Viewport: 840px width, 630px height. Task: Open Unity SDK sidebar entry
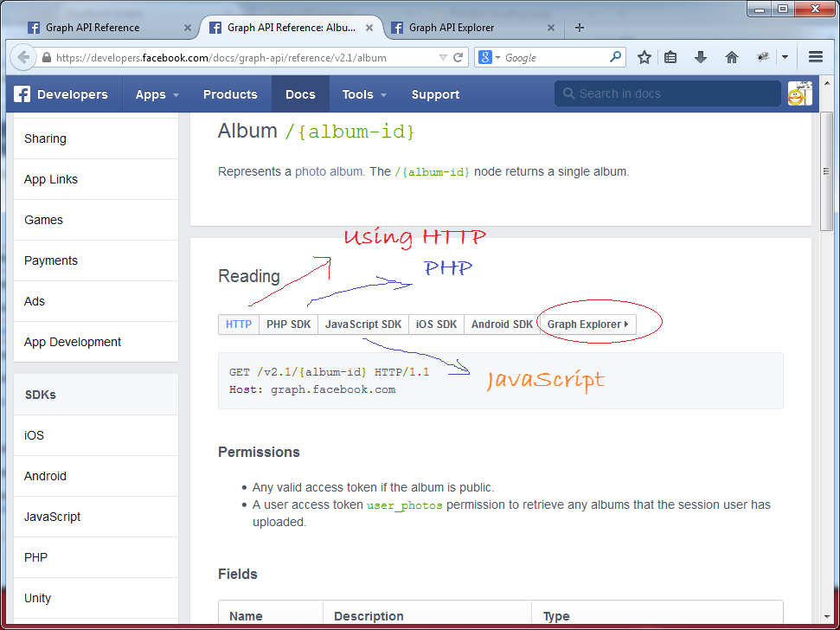(96, 598)
